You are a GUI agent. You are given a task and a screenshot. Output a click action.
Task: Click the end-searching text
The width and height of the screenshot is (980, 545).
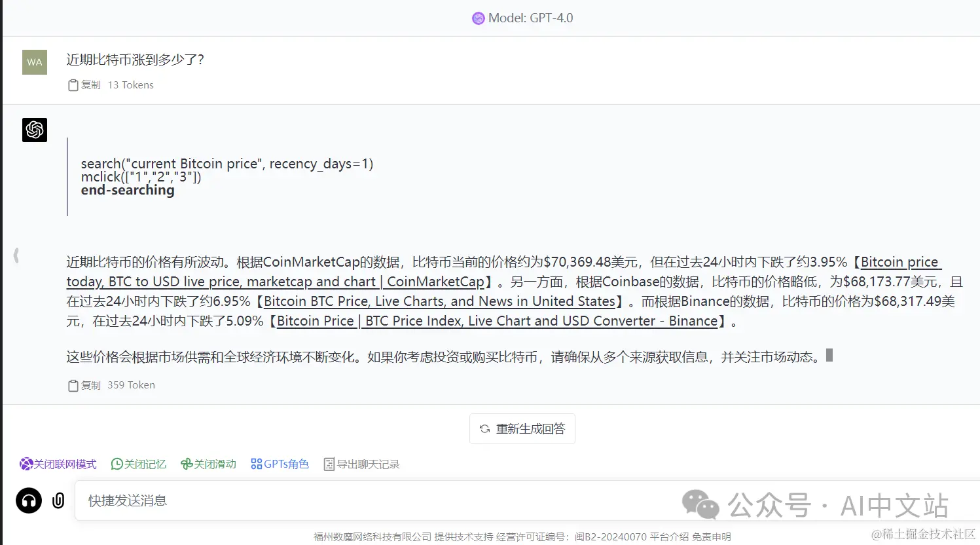click(128, 190)
